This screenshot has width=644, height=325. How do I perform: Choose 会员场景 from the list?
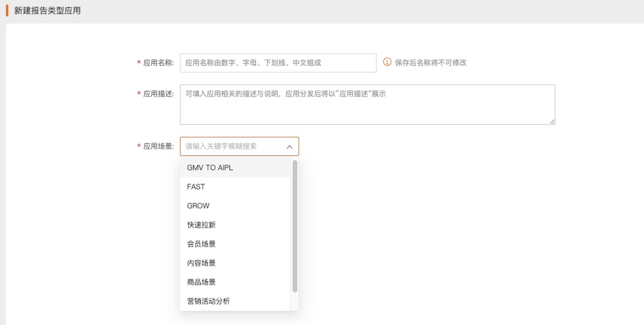click(235, 244)
